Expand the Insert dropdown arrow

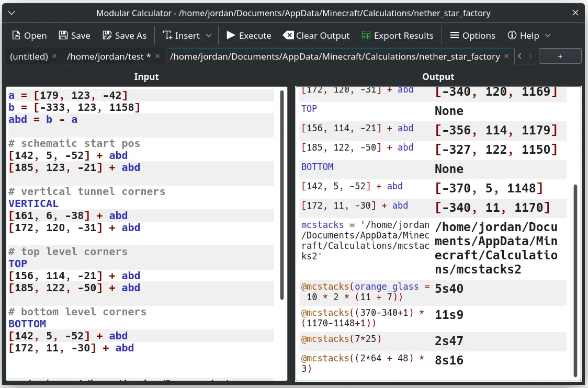(x=209, y=36)
